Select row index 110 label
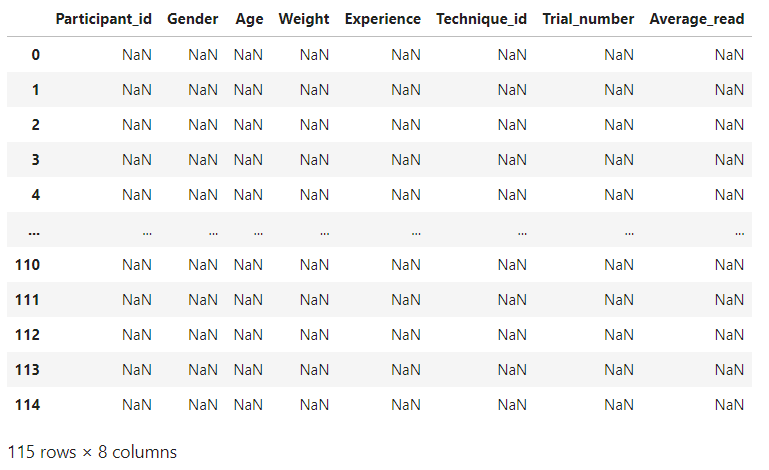The image size is (769, 470). [x=27, y=265]
